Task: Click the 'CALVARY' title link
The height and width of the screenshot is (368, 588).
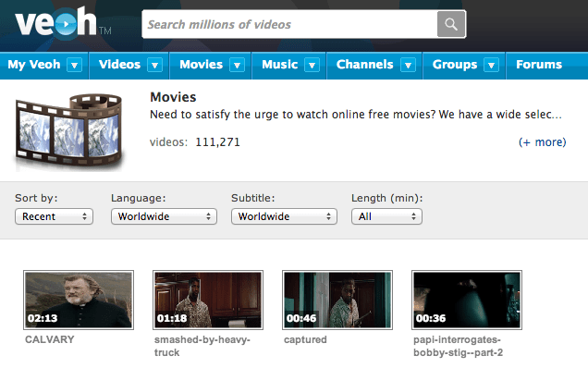Action: [x=50, y=339]
